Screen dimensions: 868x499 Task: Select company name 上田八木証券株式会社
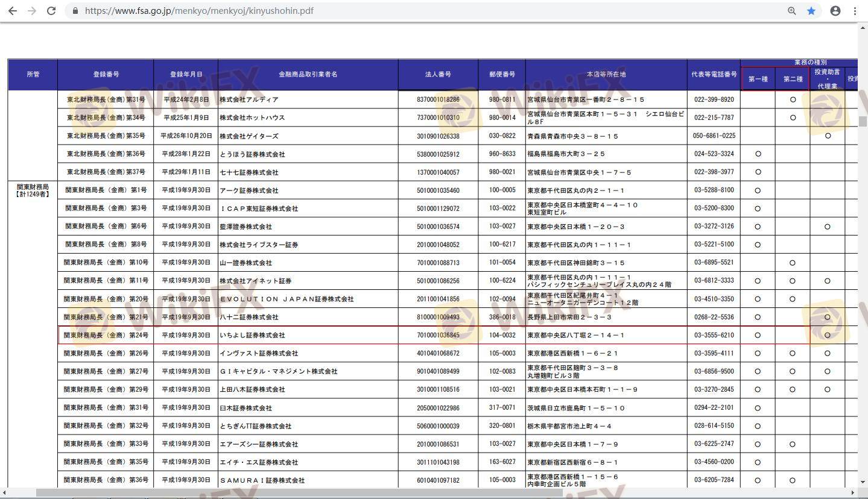tap(252, 389)
